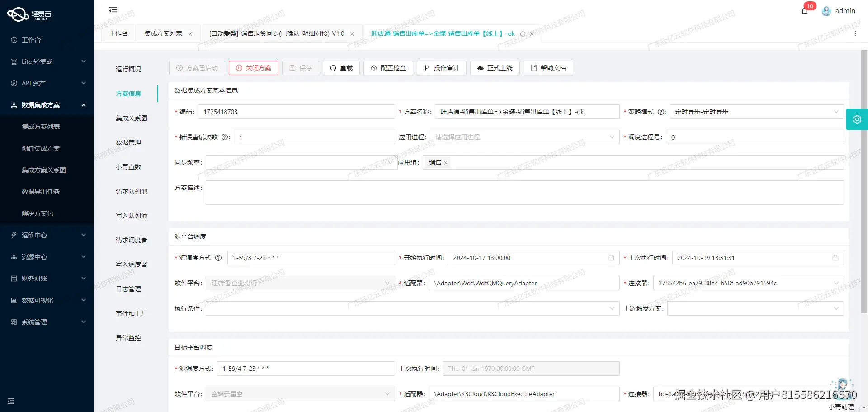Remove the 销售 tag from 应用组
This screenshot has width=868, height=412.
[x=445, y=162]
